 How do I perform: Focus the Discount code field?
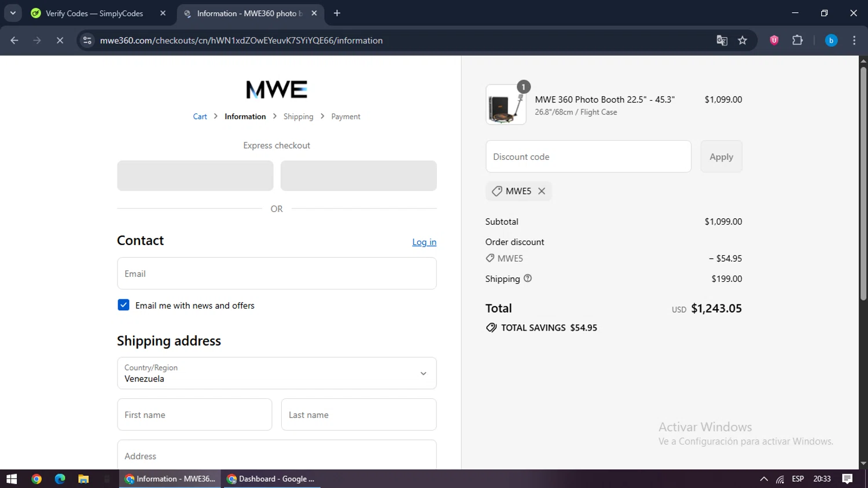pos(589,156)
